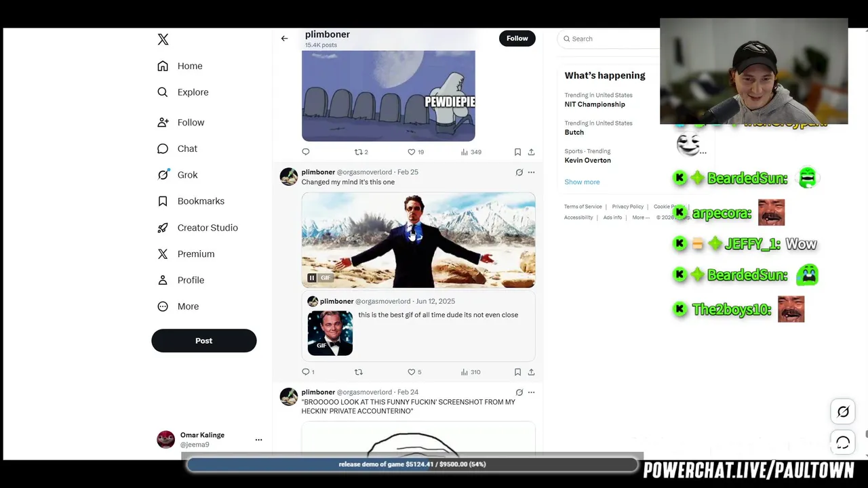
Task: Bookmark the 'Changed my mind' post
Action: coord(517,372)
